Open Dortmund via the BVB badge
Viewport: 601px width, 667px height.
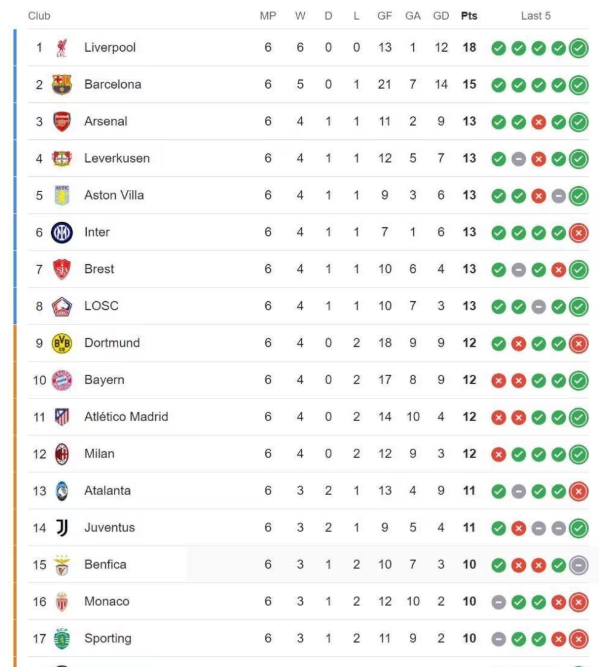[x=62, y=343]
